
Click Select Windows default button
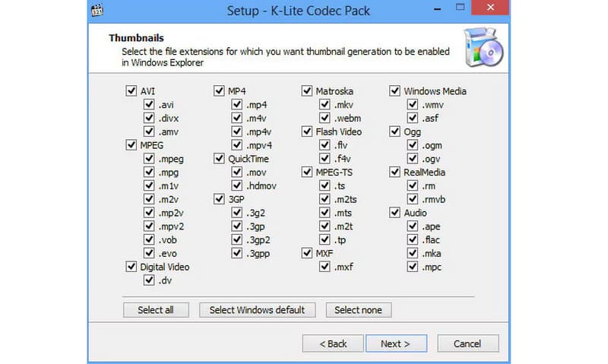click(x=257, y=310)
